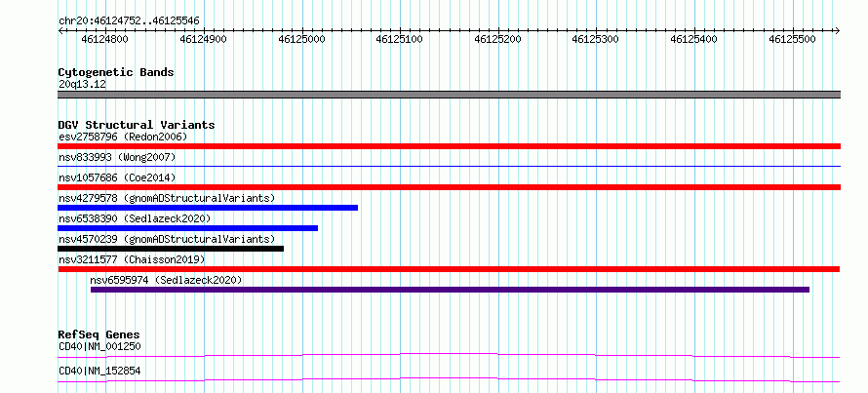Click ruler position 46124800
Viewport: 868px width, 393px height.
[x=104, y=39]
